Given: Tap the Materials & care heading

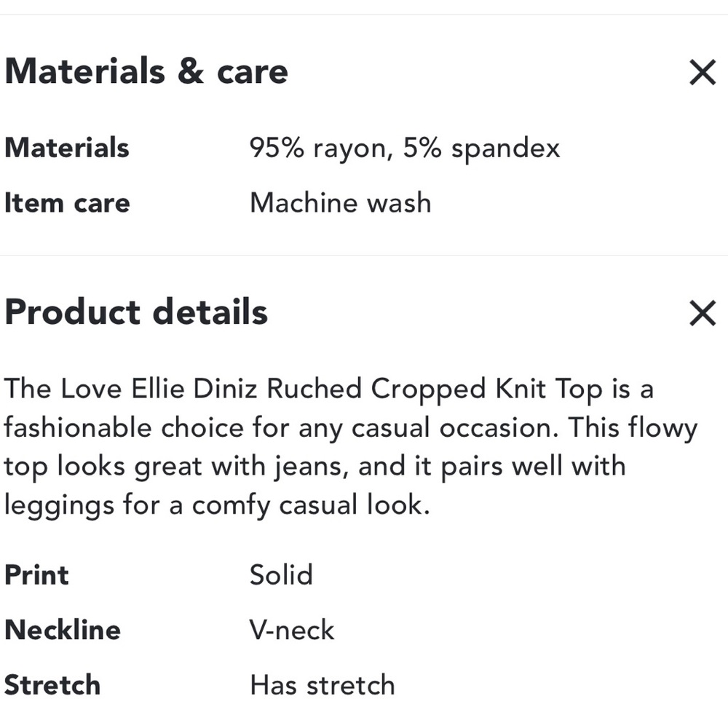Looking at the screenshot, I should [x=146, y=71].
